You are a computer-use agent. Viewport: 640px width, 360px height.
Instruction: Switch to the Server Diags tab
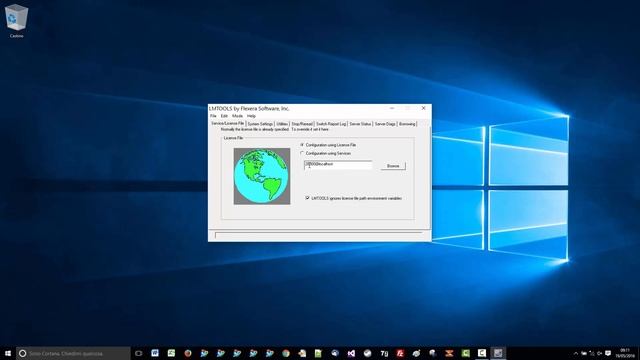pos(385,124)
